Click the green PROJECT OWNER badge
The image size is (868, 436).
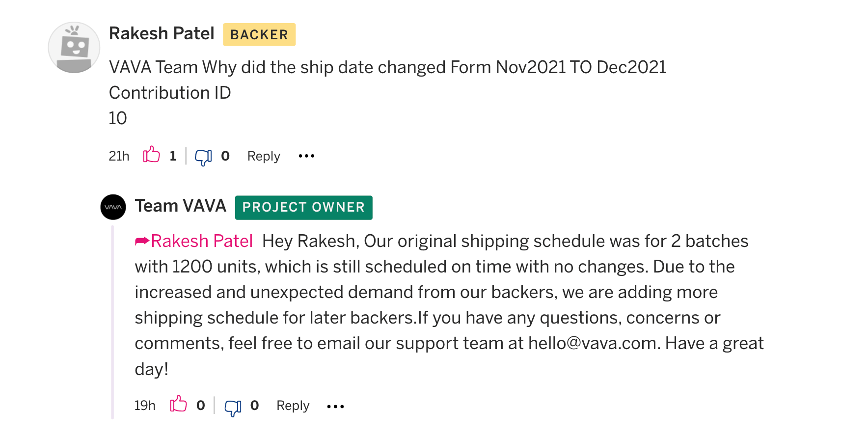303,207
